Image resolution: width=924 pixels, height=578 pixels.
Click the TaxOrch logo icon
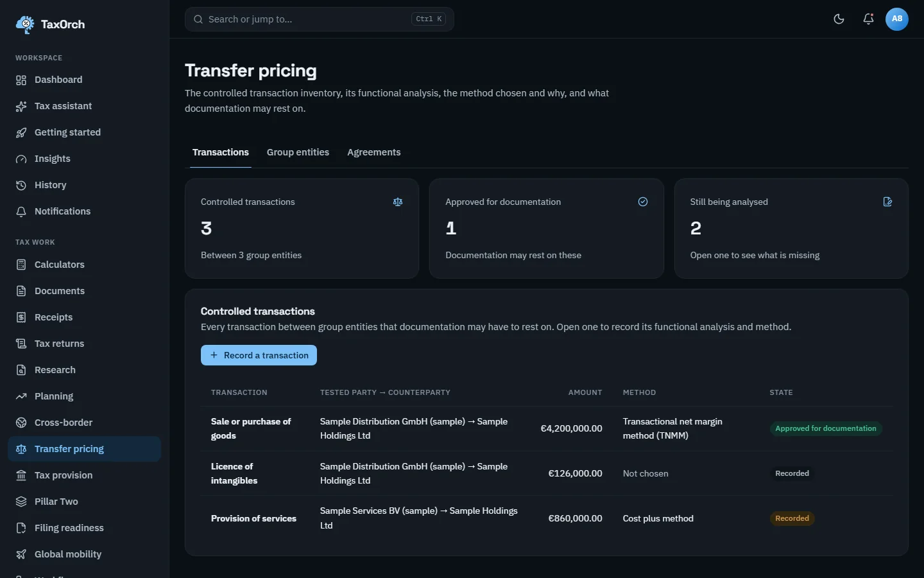pos(25,24)
